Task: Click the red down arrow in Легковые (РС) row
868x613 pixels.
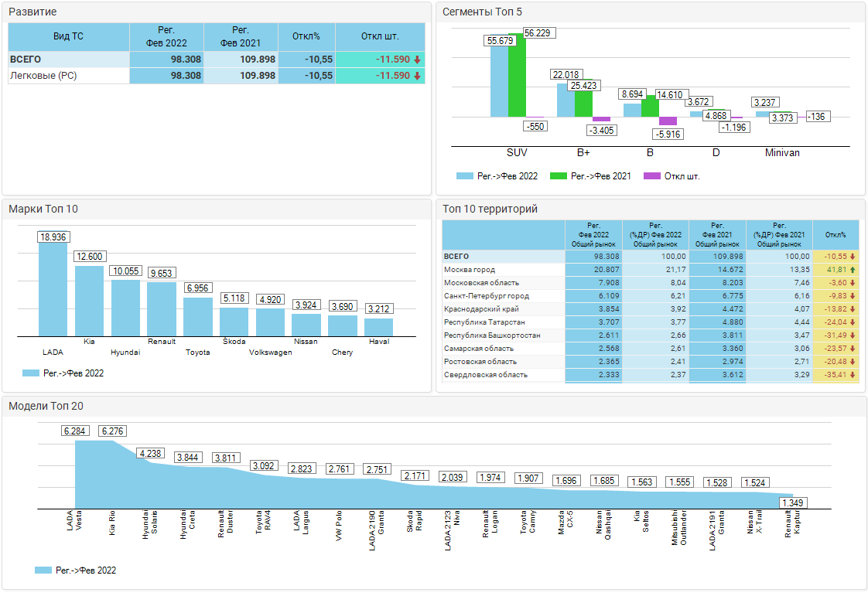Action: pyautogui.click(x=418, y=76)
